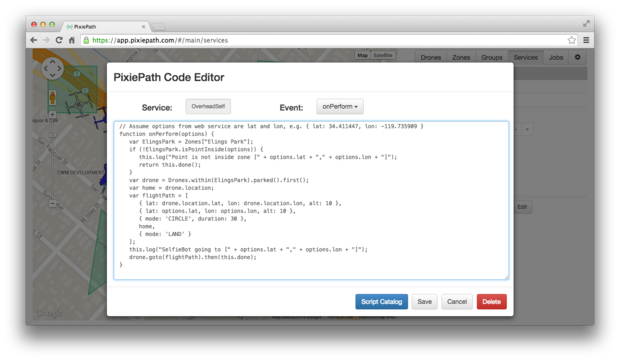620x361 pixels.
Task: Click the Google logo on the map
Action: tap(49, 314)
